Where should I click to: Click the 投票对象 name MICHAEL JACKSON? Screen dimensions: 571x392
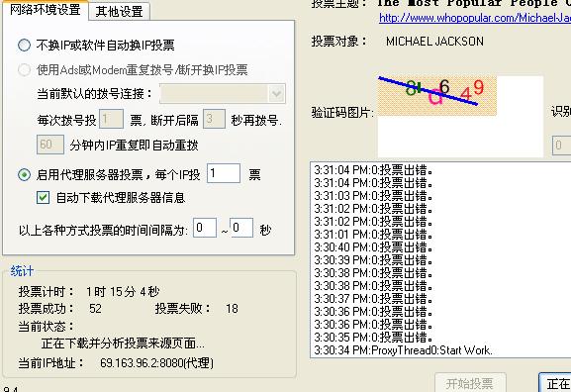click(x=434, y=42)
